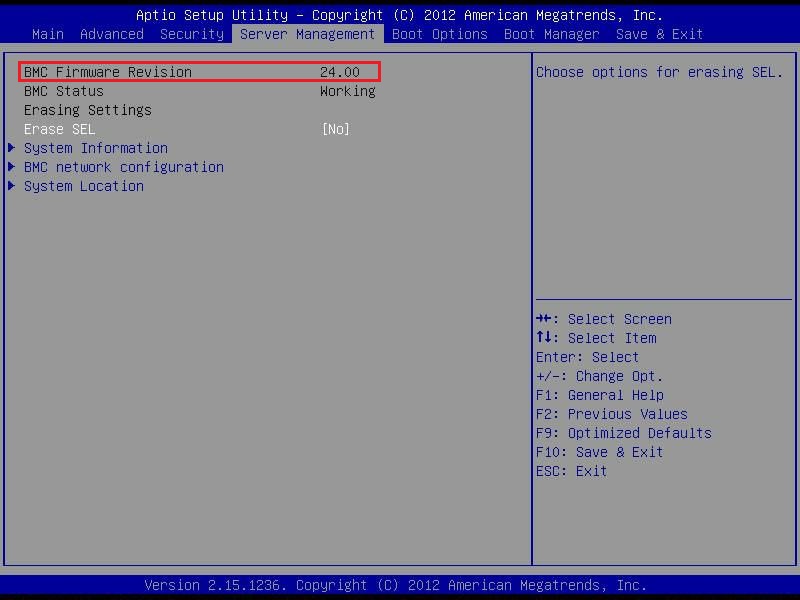The height and width of the screenshot is (600, 800).
Task: Switch to the Main tab
Action: (x=47, y=33)
